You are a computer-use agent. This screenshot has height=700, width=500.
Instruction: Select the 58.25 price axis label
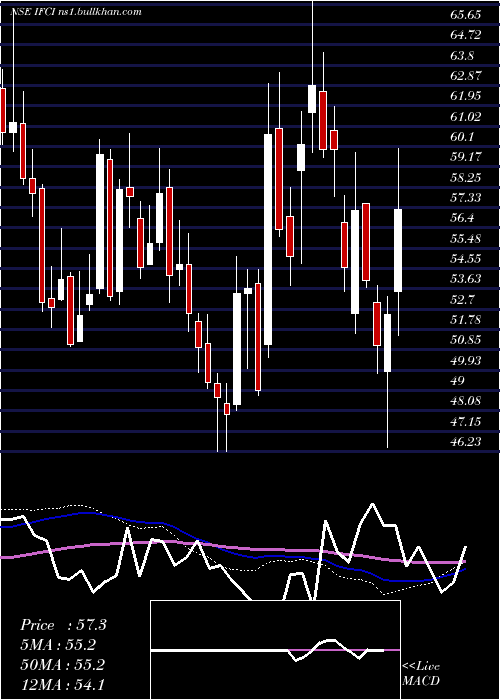466,178
